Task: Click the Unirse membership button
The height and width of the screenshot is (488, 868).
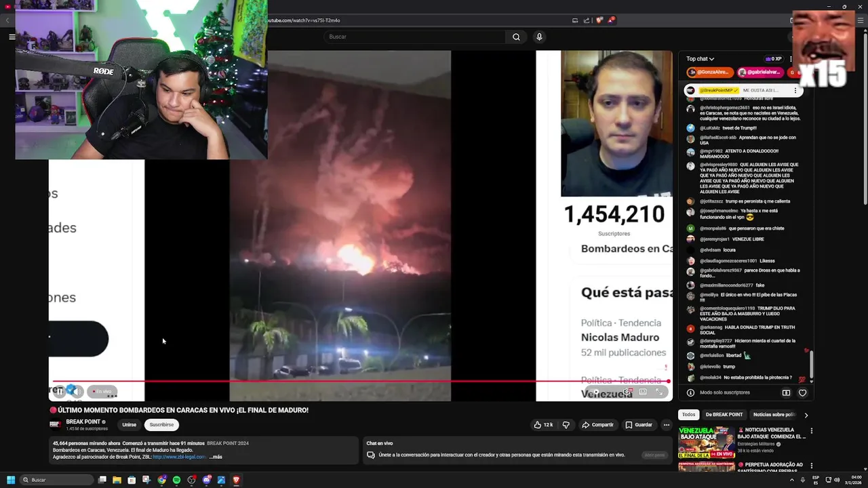Action: click(x=129, y=425)
